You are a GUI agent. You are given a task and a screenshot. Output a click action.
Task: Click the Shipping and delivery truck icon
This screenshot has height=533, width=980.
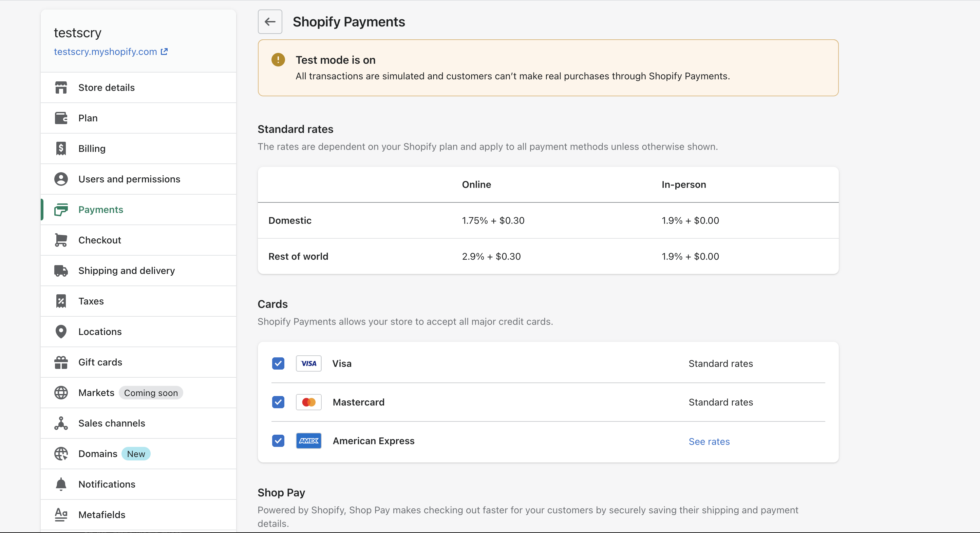click(x=61, y=271)
